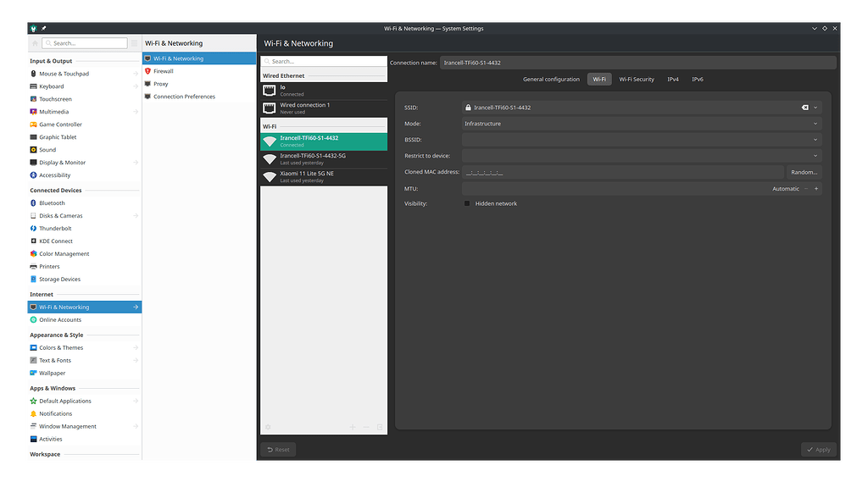
Task: Select connected Irancell-TFi60-S1-4432 network entry
Action: pyautogui.click(x=324, y=141)
